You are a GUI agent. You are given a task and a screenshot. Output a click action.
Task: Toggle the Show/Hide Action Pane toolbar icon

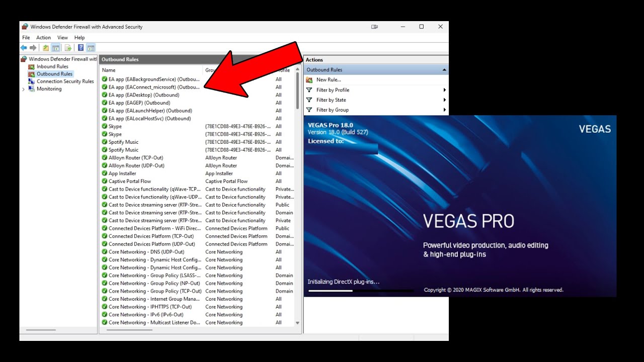(91, 48)
